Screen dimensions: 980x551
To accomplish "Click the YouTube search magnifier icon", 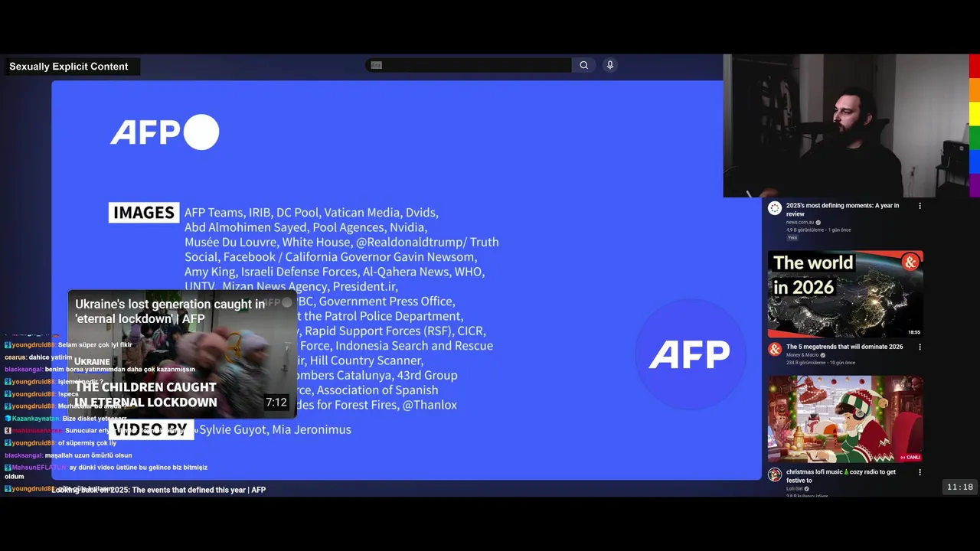I will 583,65.
